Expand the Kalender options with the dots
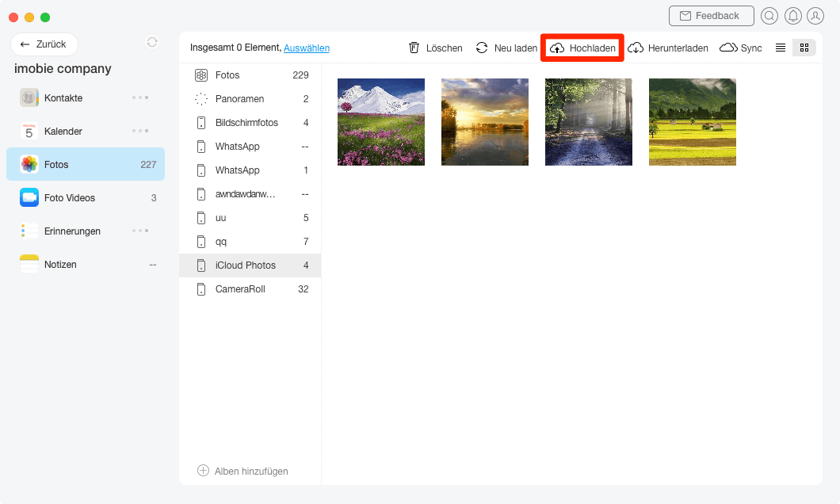The height and width of the screenshot is (504, 840). coord(139,131)
